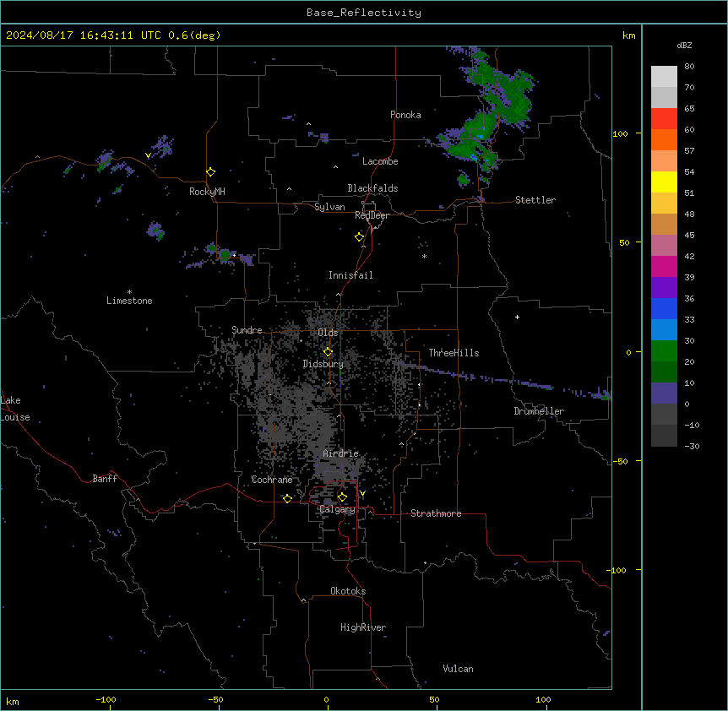The height and width of the screenshot is (711, 728).
Task: Select the Olds label
Action: click(x=328, y=333)
